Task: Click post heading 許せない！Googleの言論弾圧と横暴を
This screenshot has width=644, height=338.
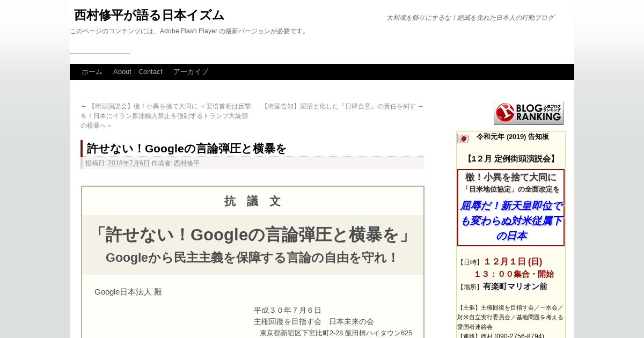Action: pos(187,149)
